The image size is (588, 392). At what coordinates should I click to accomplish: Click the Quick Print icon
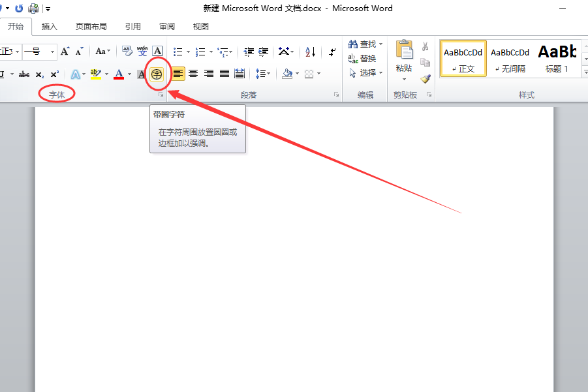pos(33,8)
